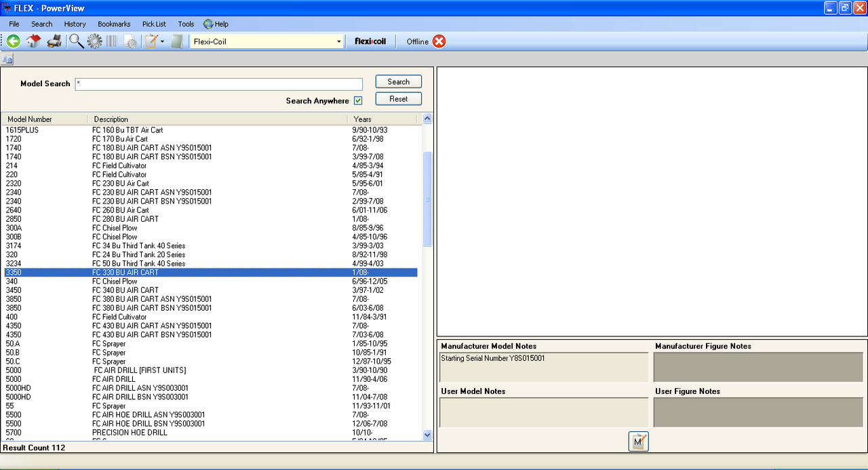868x470 pixels.
Task: Click the Manufacturer Figure Notes box
Action: 758,367
